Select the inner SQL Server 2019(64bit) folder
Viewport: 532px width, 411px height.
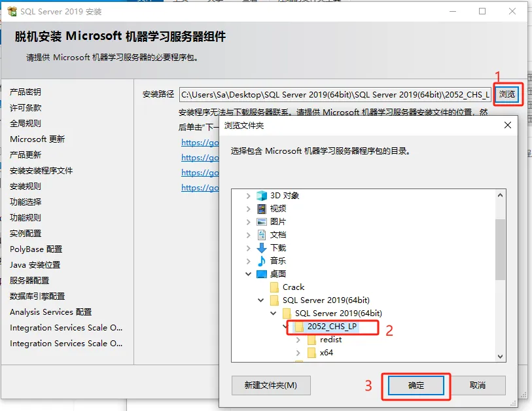coord(338,313)
